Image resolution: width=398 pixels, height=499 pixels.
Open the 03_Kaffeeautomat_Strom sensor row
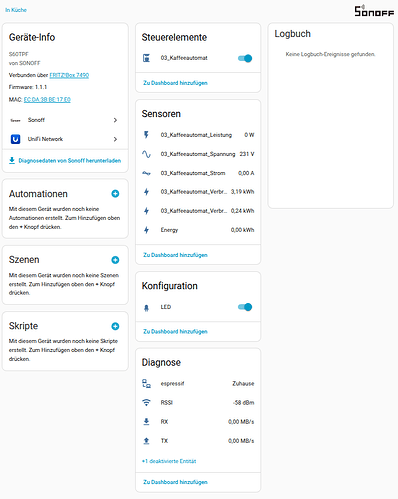tap(198, 173)
